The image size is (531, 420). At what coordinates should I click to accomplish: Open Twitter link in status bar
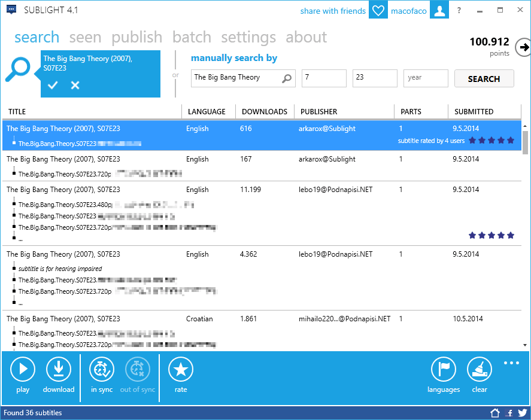523,413
